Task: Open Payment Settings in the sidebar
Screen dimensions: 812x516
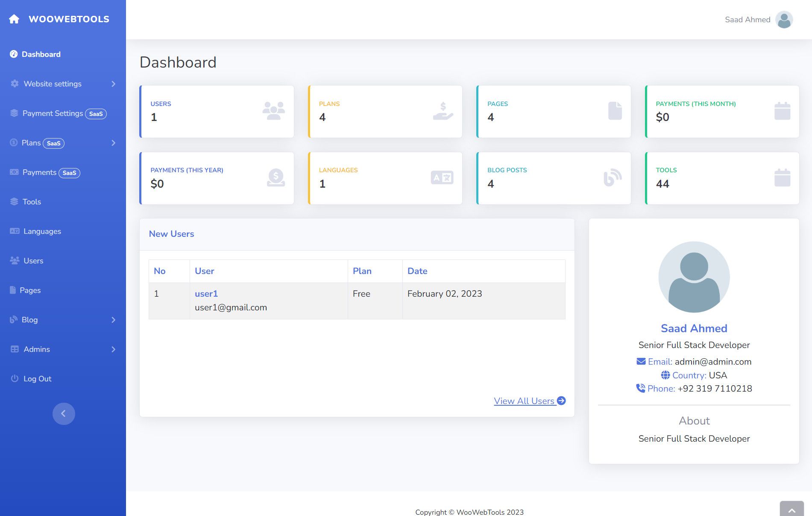Action: [x=53, y=113]
